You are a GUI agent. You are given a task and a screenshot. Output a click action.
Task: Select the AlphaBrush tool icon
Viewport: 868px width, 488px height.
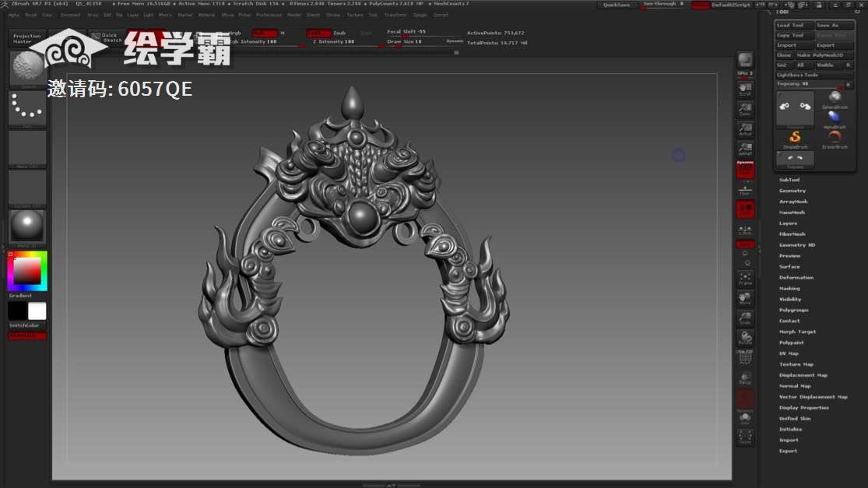click(x=835, y=120)
